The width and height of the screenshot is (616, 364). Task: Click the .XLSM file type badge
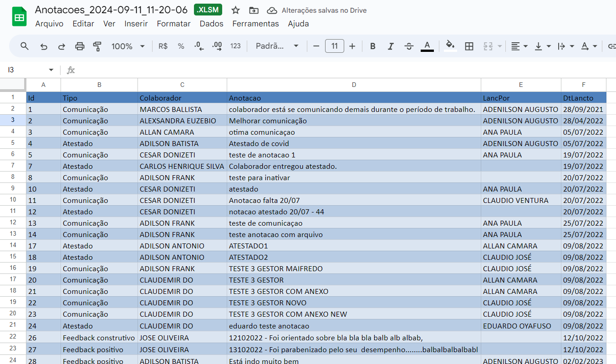[x=208, y=10]
